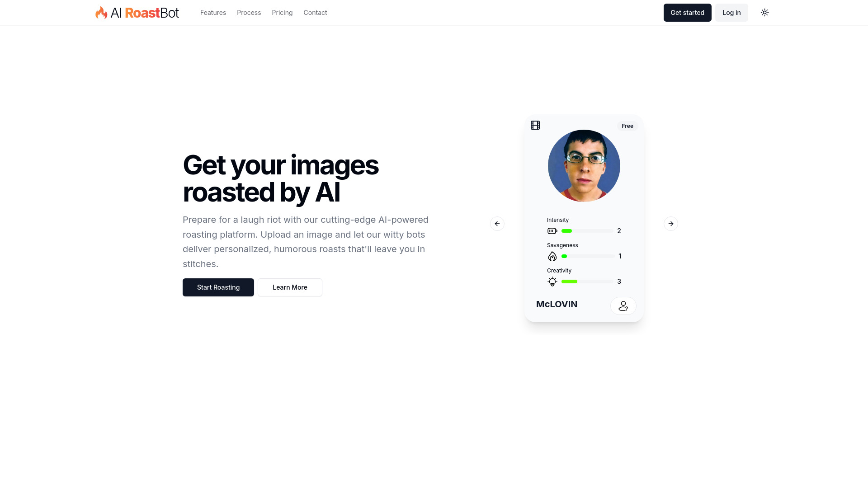Expand the Process navigation dropdown
This screenshot has width=868, height=488.
click(249, 13)
